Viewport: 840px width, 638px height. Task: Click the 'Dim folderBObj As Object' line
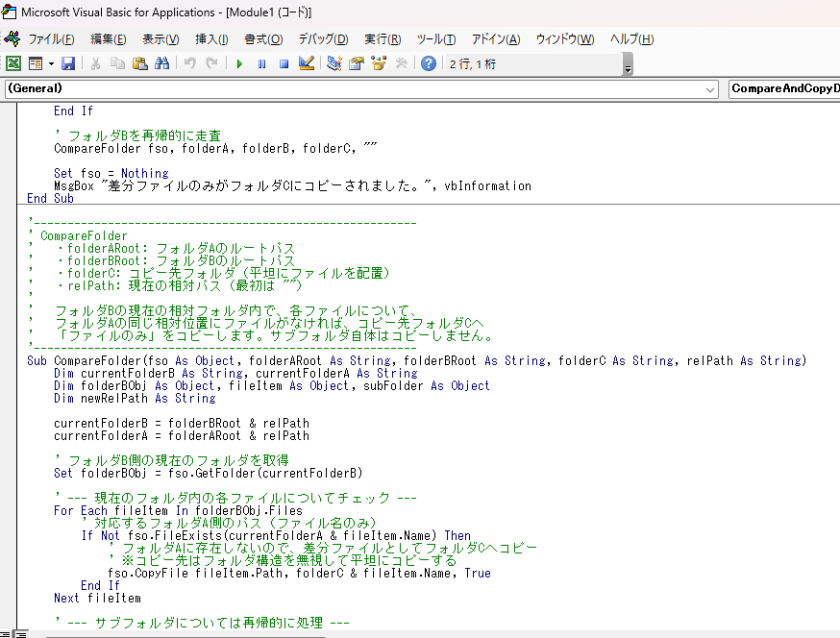(272, 385)
